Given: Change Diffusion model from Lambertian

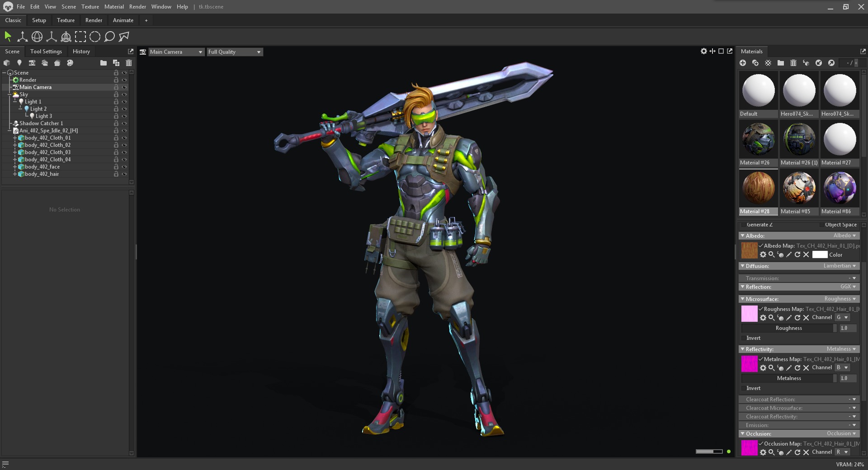Looking at the screenshot, I should [x=840, y=266].
